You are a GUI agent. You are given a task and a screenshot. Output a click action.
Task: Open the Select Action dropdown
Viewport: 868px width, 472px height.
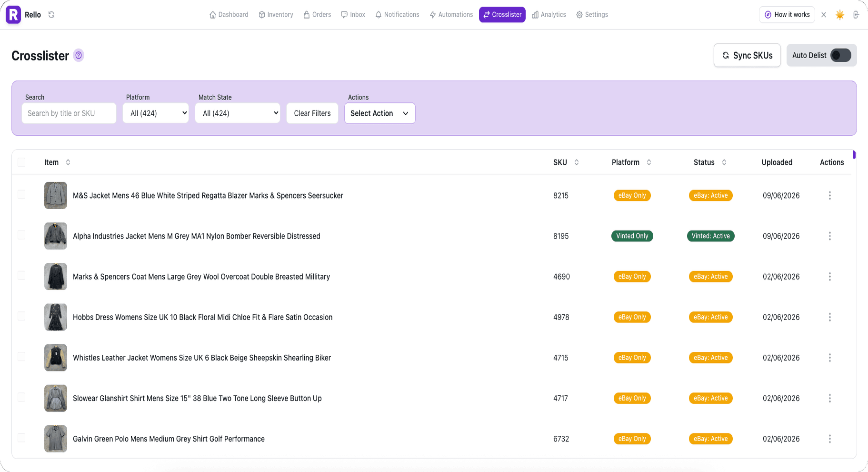coord(380,113)
